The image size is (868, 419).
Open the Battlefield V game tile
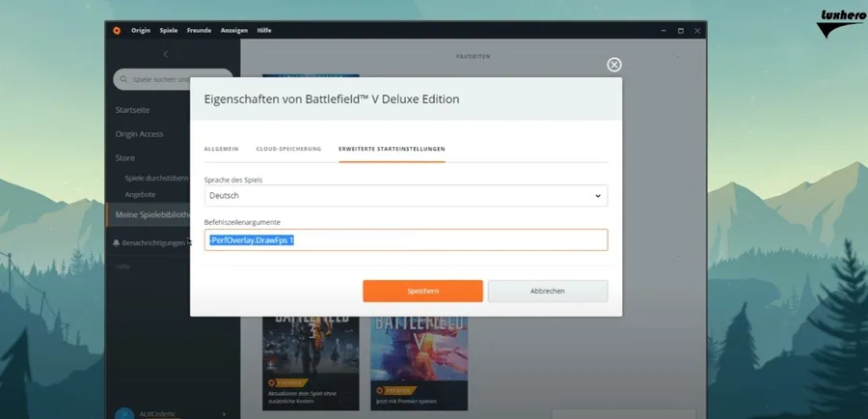tap(420, 363)
